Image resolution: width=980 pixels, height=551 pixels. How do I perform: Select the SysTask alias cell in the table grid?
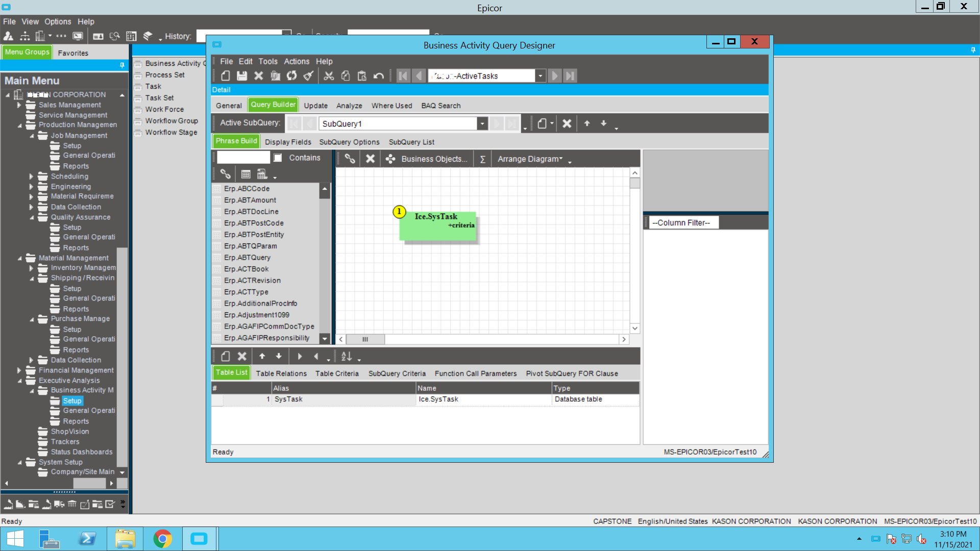[344, 399]
